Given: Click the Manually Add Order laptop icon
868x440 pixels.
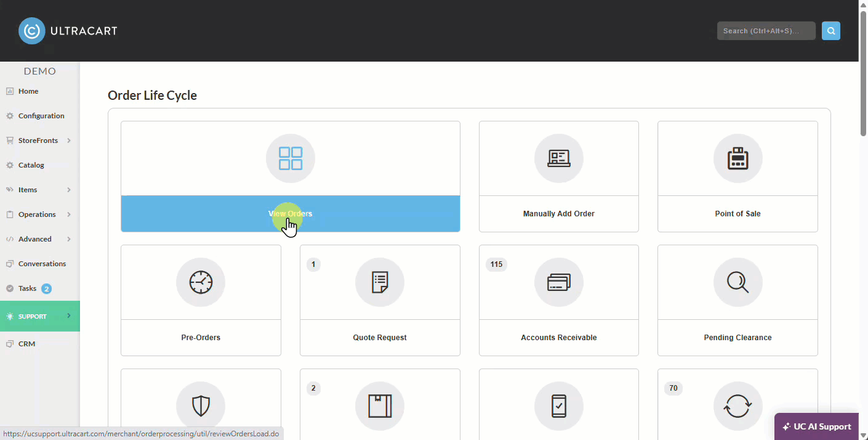Looking at the screenshot, I should (x=559, y=158).
